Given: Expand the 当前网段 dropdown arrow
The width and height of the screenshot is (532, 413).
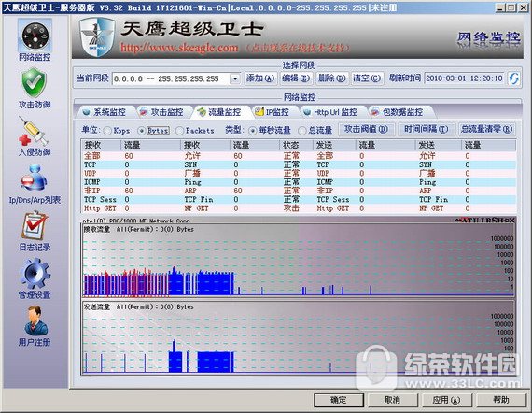Looking at the screenshot, I should pyautogui.click(x=235, y=79).
